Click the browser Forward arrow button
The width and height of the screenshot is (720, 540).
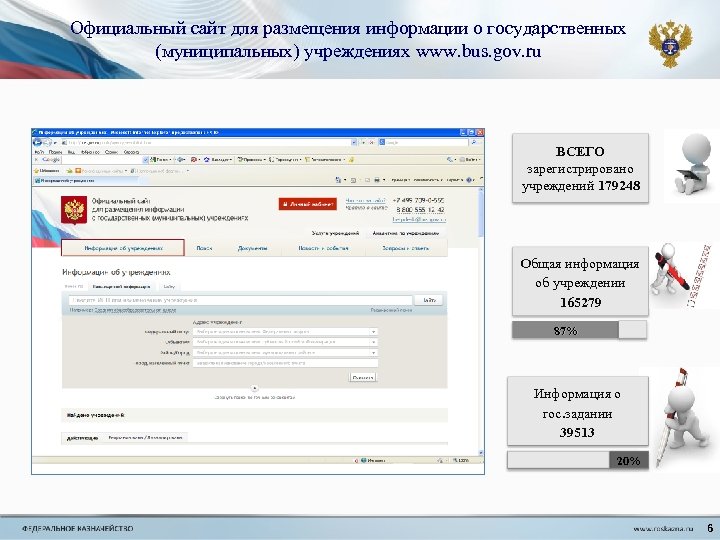[x=47, y=142]
